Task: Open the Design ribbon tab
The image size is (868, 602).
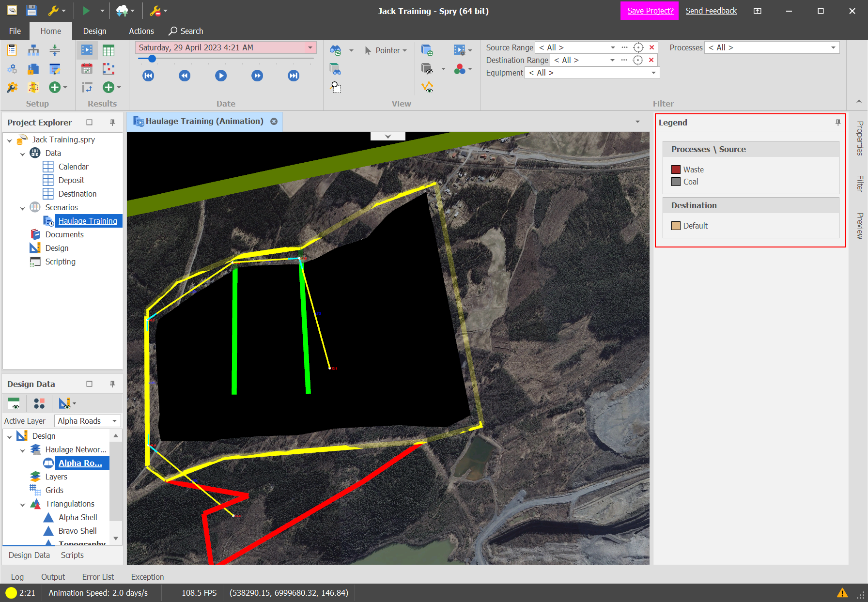Action: [x=94, y=31]
